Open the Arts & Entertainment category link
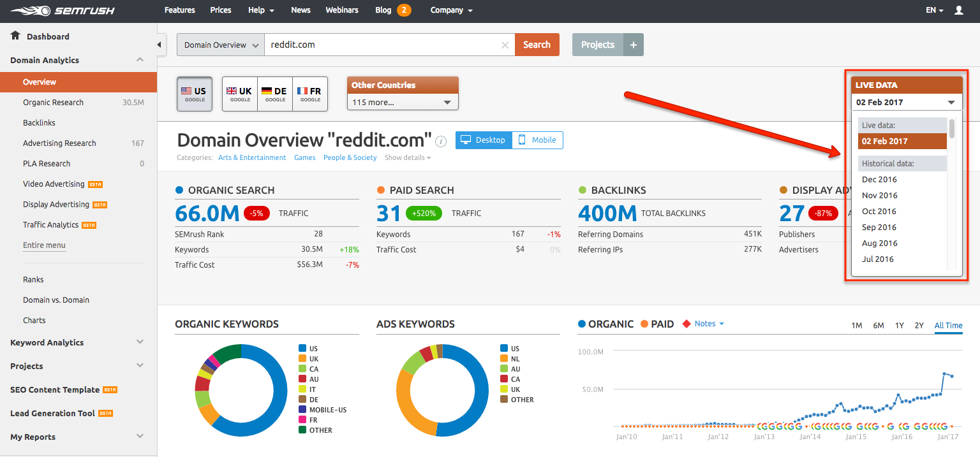Viewport: 980px width, 457px height. [252, 157]
